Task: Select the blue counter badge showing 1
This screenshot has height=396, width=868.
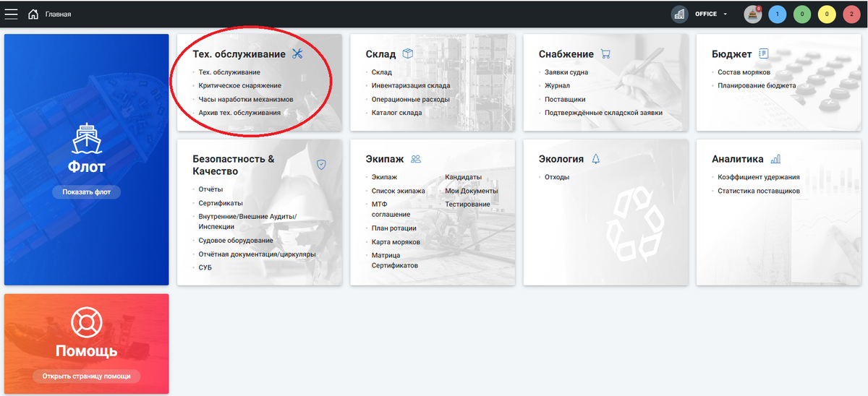Action: click(778, 14)
